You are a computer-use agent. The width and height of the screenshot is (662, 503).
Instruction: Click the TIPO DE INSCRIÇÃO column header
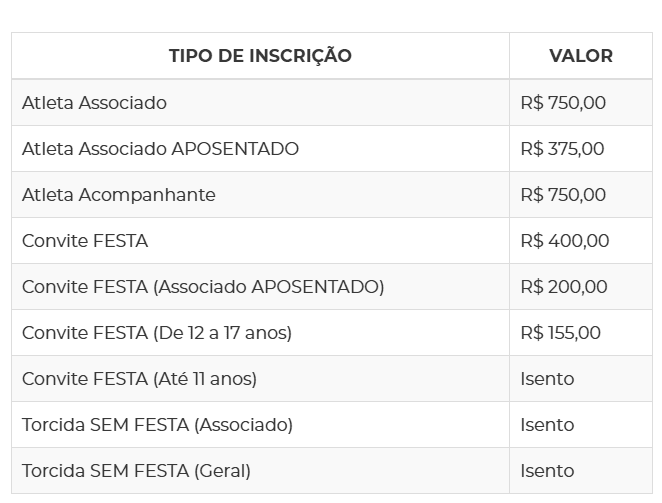[x=260, y=56]
